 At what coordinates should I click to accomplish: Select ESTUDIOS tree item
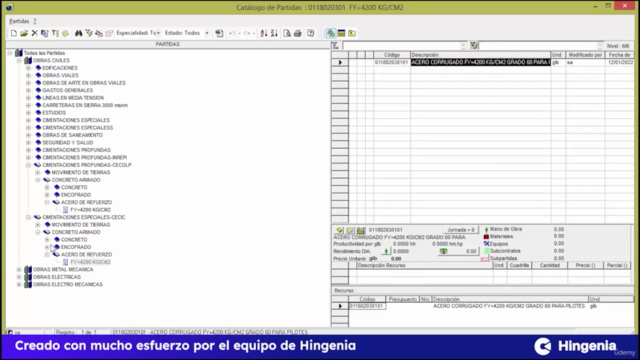point(54,113)
